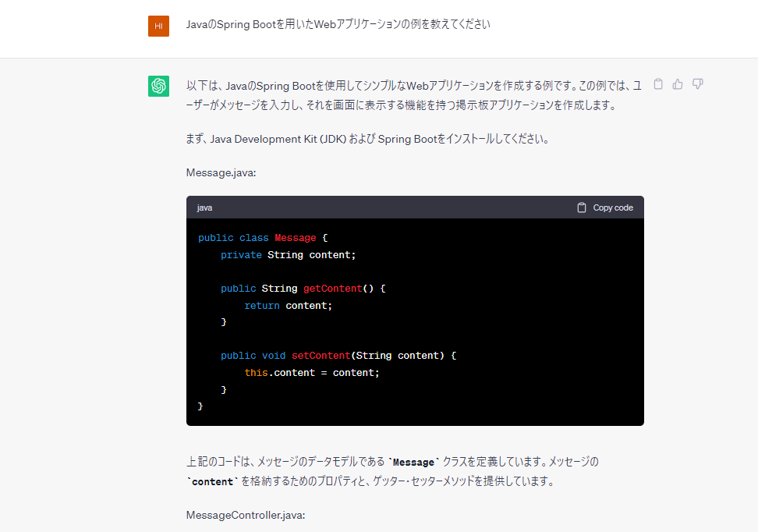Click the 'return content;' code line

coord(288,306)
